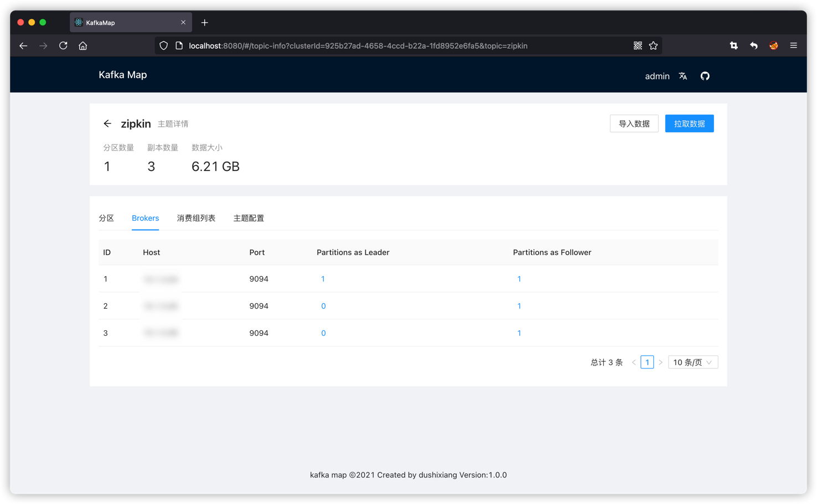This screenshot has width=817, height=504.
Task: Select the KafkaMap browser tab
Action: [131, 23]
